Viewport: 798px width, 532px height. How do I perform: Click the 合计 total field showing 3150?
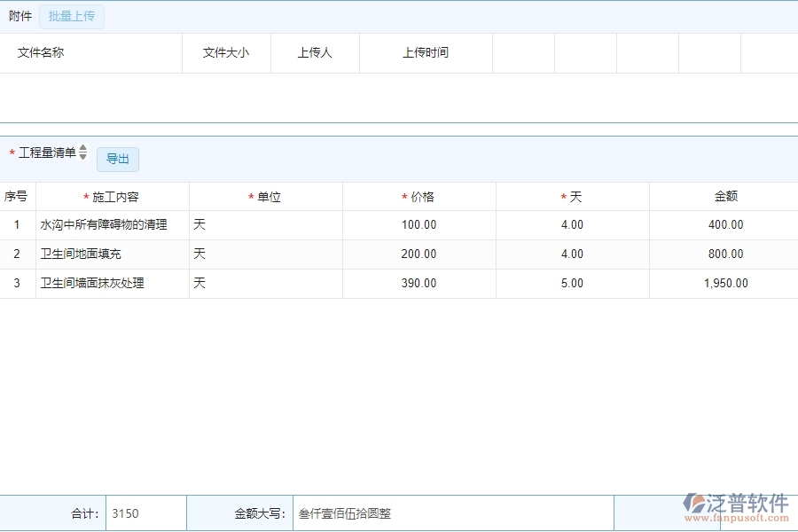(145, 512)
